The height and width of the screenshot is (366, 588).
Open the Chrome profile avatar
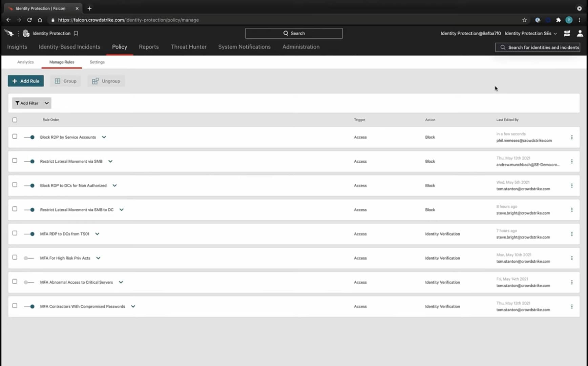(569, 20)
